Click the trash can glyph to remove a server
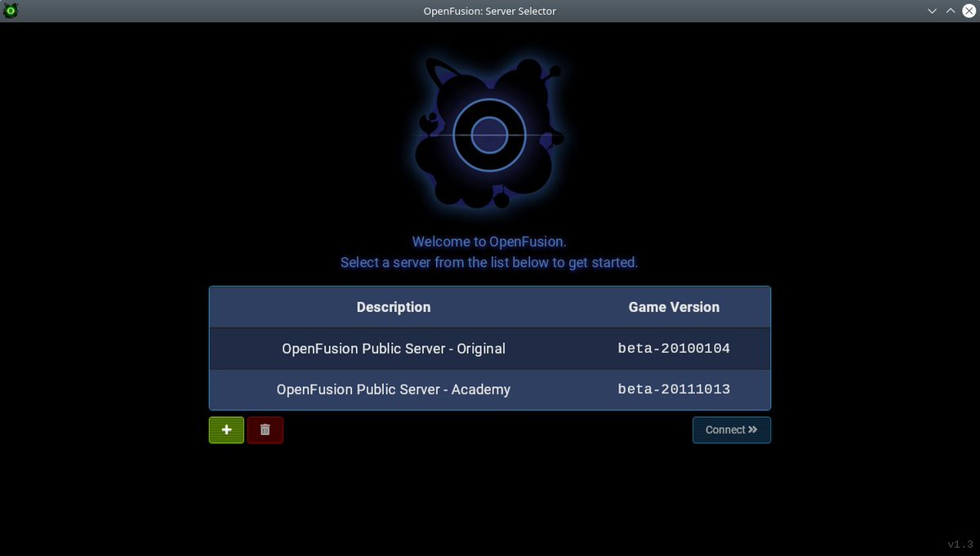Image resolution: width=980 pixels, height=556 pixels. tap(265, 429)
